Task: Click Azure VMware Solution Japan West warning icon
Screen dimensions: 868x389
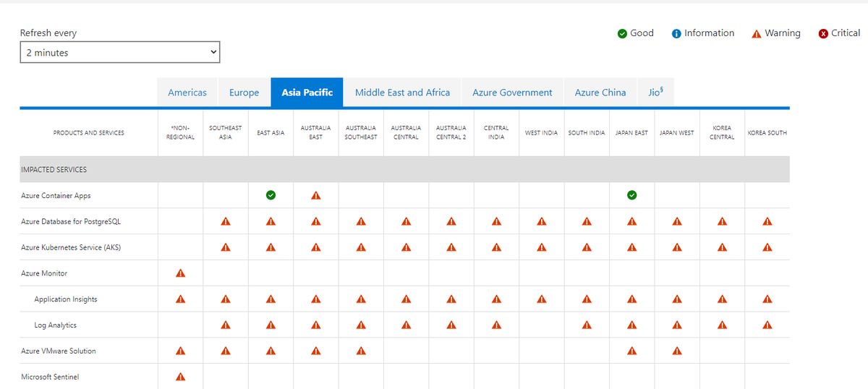Action: tap(676, 351)
